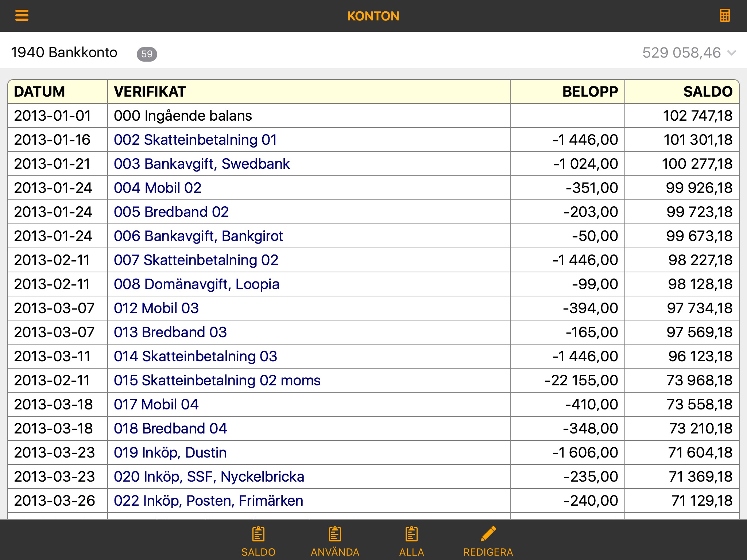Select the balance 102 747,18

click(698, 116)
